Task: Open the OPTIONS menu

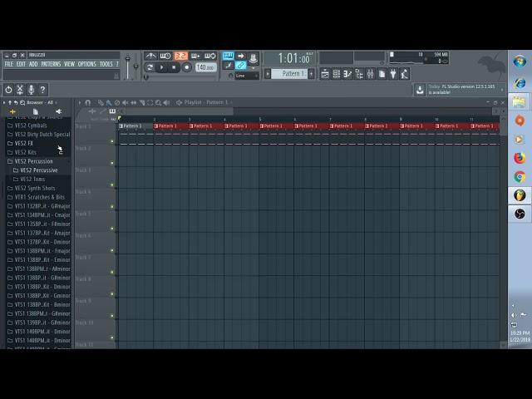Action: coord(86,64)
